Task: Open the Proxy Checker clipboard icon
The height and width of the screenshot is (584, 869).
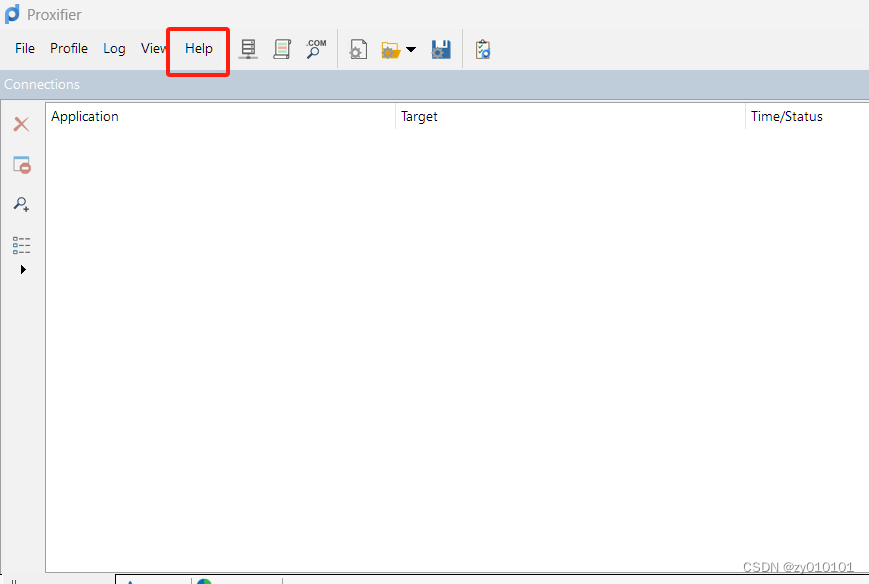Action: click(483, 50)
